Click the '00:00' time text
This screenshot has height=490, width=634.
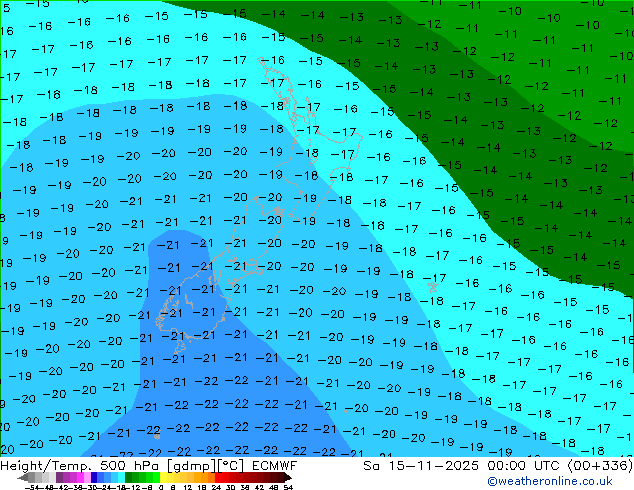coord(506,466)
